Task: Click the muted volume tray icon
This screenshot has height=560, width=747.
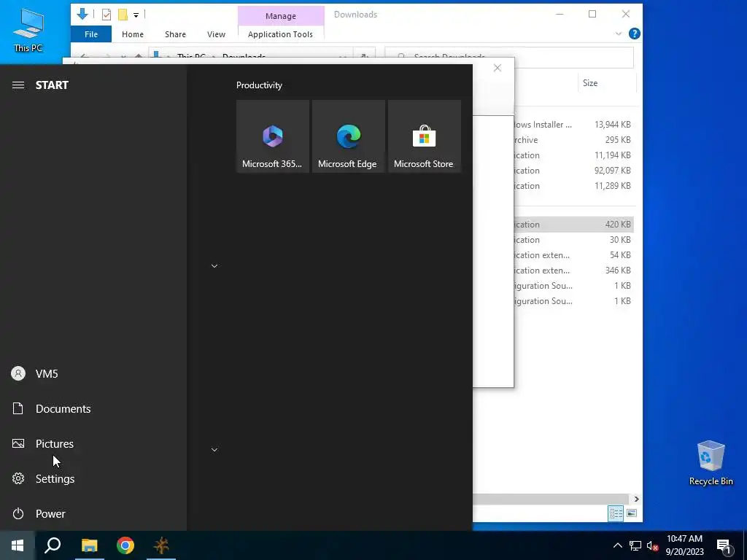Action: [x=653, y=545]
